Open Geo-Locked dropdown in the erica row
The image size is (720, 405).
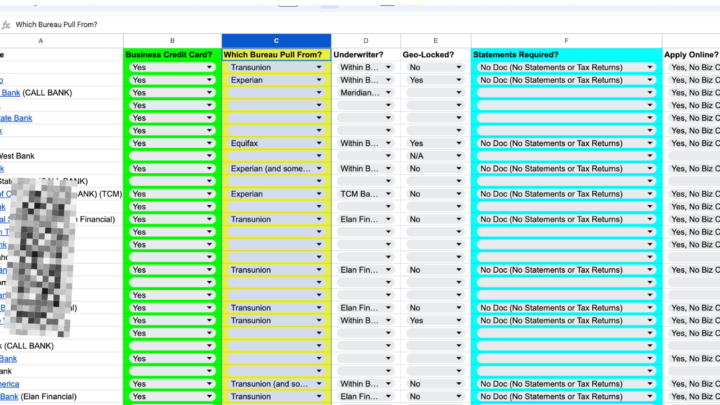[435, 383]
